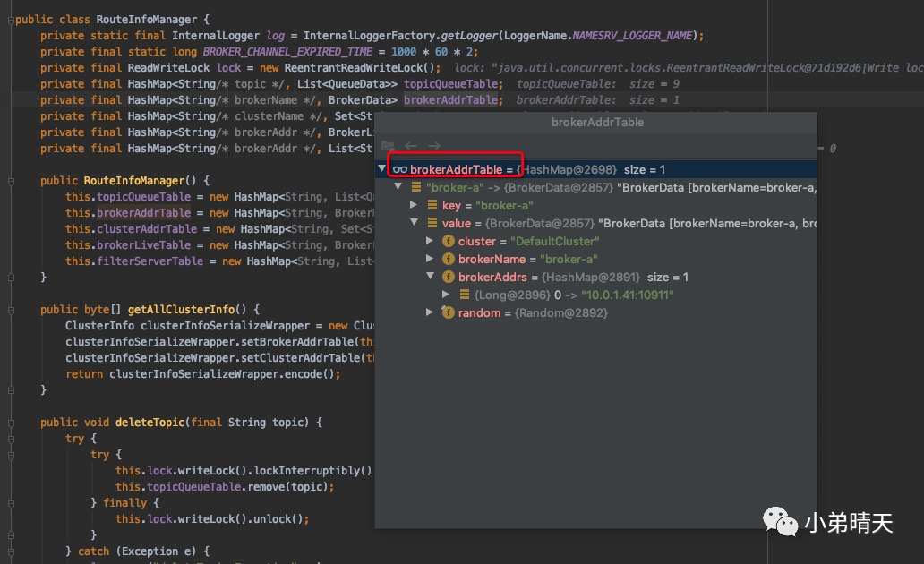Collapse the brokerAddrTable root node

pyautogui.click(x=382, y=169)
